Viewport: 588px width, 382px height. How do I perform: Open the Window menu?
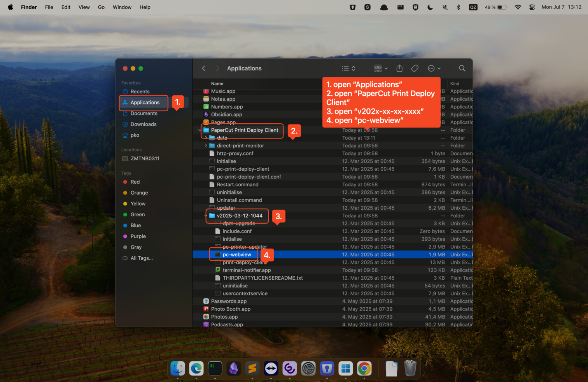(122, 7)
